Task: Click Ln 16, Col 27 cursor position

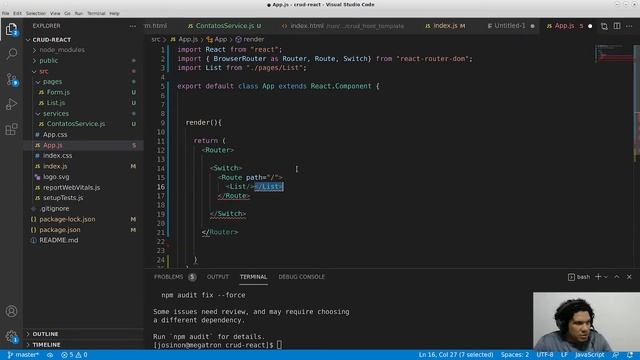Action: 456,355
